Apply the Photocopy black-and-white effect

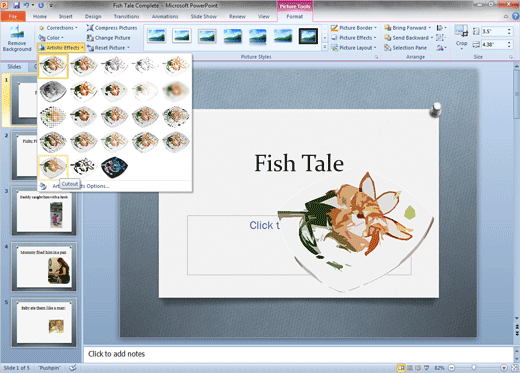tap(84, 167)
